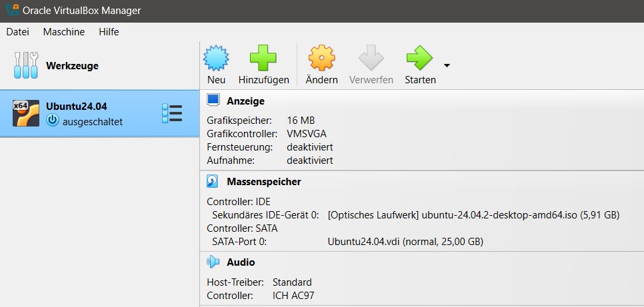The height and width of the screenshot is (307, 644).
Task: Click the Aufnahme deaktiviert value
Action: pos(310,160)
